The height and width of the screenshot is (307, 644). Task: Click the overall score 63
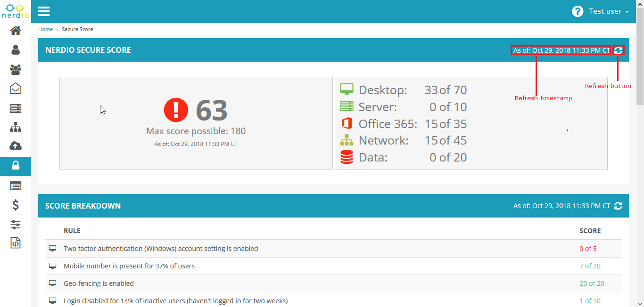212,110
